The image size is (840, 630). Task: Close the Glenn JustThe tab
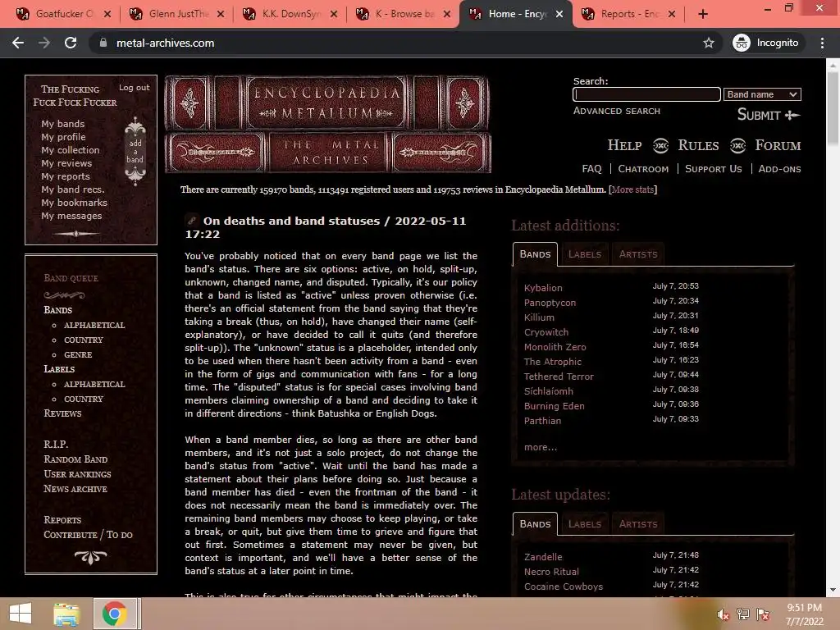pos(221,14)
